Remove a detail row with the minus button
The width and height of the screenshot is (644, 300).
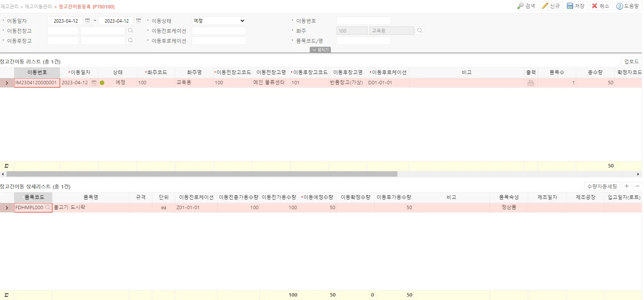637,186
